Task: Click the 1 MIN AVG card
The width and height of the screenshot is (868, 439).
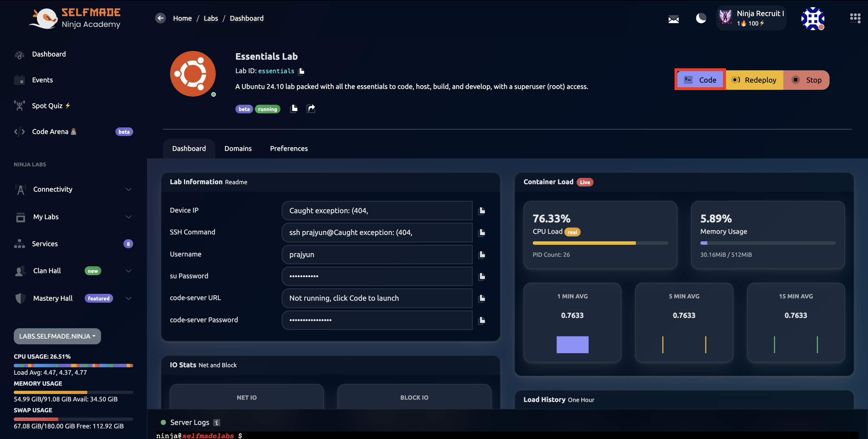Action: pos(572,323)
